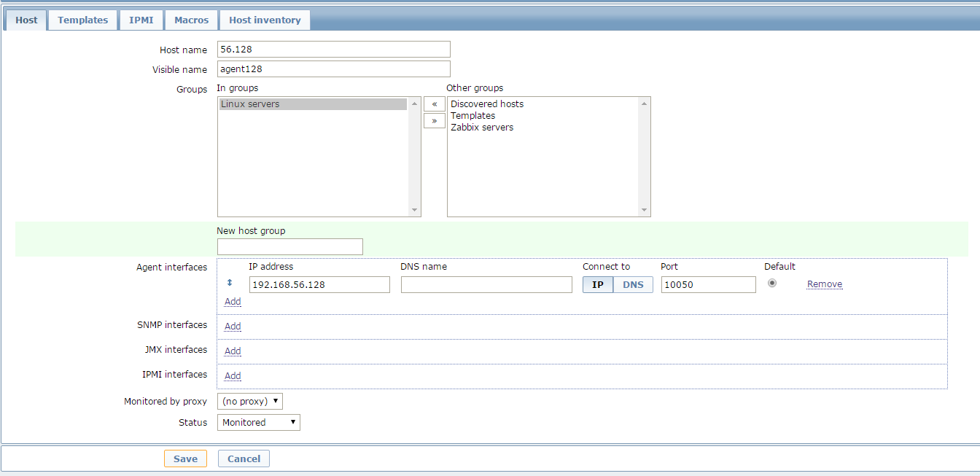Image resolution: width=980 pixels, height=476 pixels.
Task: Click the Cancel button
Action: (244, 459)
